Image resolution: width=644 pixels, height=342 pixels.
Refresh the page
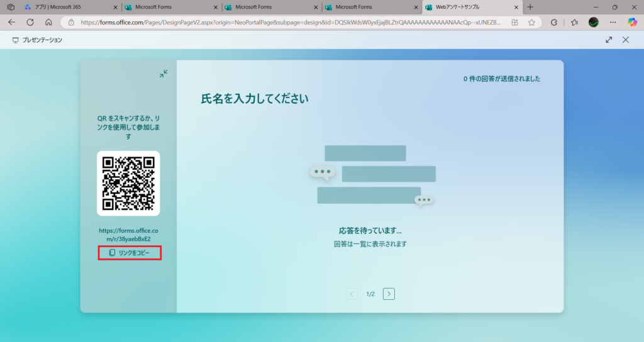coord(30,23)
